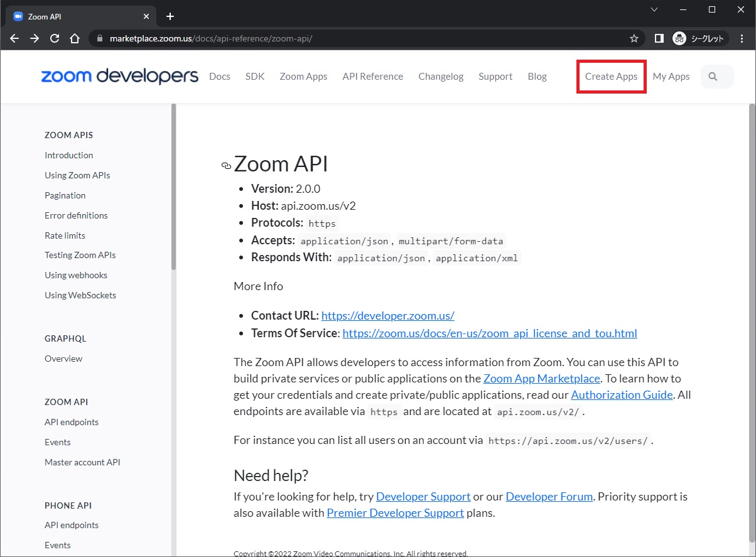
Task: Go to browser home page icon
Action: click(x=75, y=38)
